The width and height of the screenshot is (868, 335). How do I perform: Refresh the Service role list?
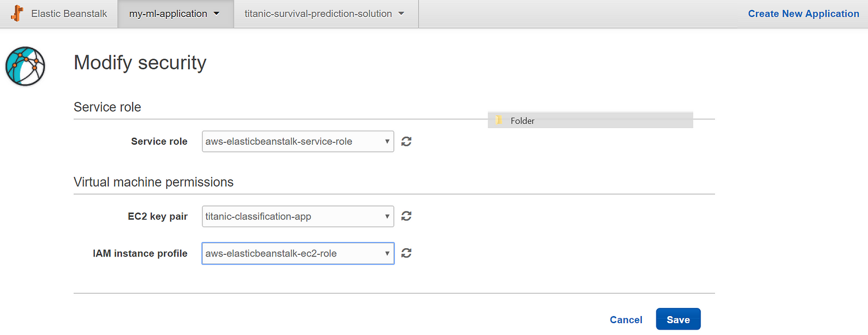[x=406, y=141]
